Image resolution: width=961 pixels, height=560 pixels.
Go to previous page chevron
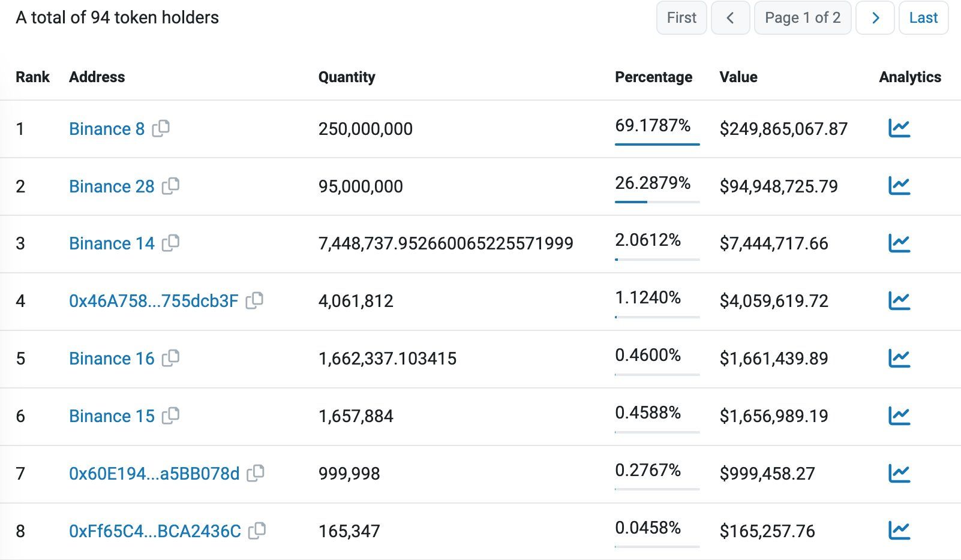tap(731, 18)
